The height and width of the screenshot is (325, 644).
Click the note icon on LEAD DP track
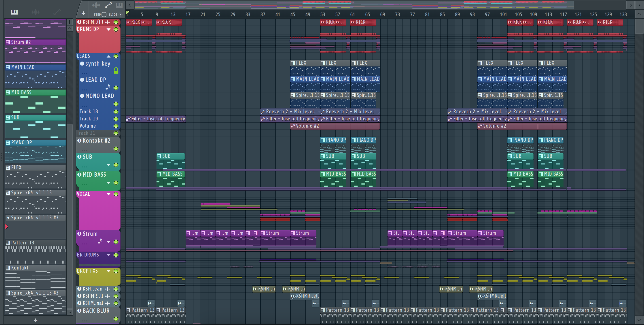(x=108, y=87)
